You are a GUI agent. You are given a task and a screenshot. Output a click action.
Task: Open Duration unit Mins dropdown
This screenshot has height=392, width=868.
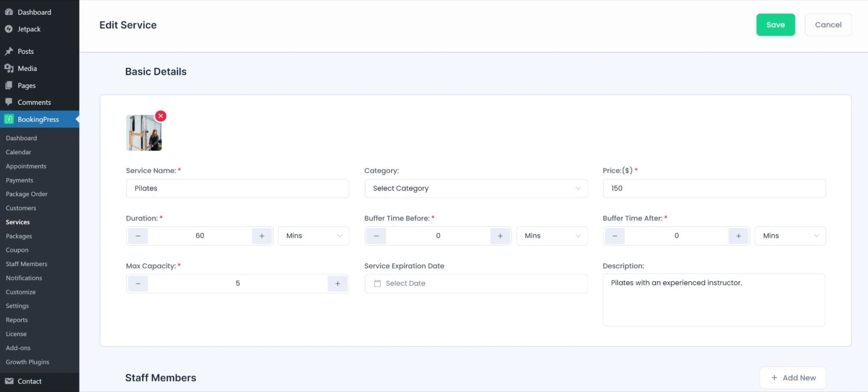point(314,236)
